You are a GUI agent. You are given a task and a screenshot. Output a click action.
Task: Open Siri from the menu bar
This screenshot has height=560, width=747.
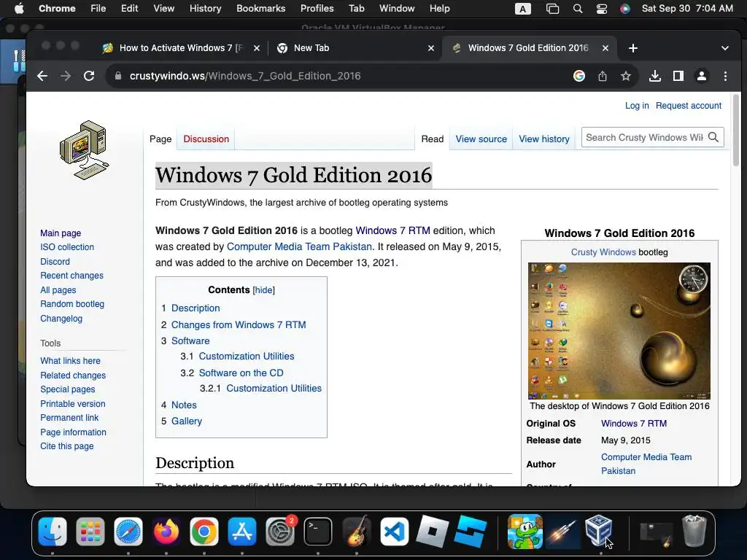(x=625, y=9)
